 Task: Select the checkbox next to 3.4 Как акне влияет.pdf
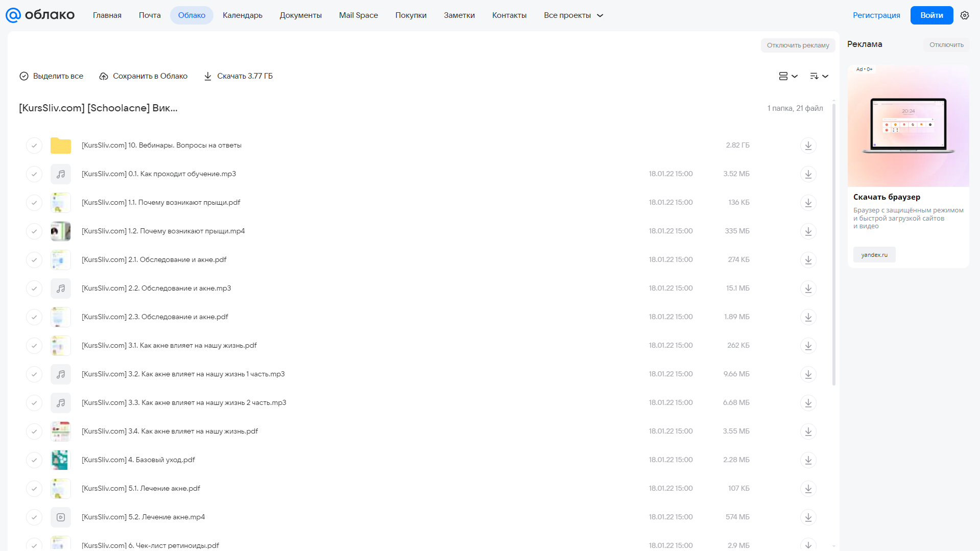34,432
